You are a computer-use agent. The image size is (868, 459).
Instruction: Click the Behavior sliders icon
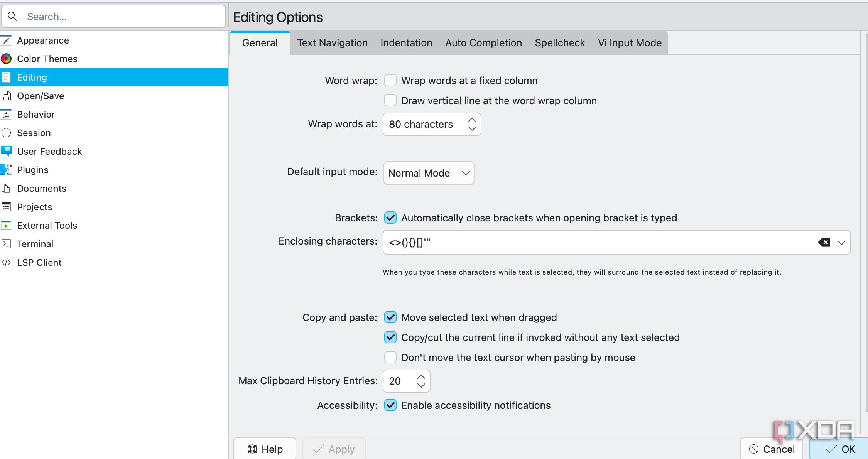tap(6, 114)
